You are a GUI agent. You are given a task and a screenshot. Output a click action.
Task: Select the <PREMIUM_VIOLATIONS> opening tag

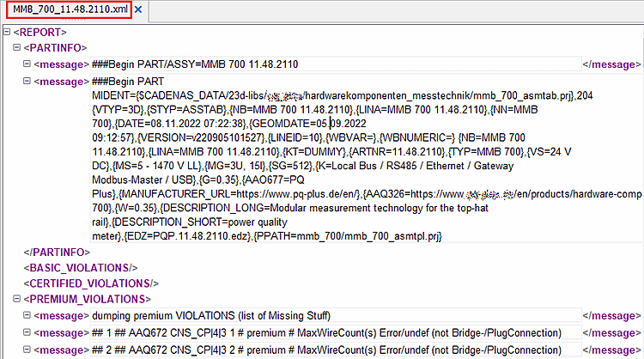pos(87,299)
